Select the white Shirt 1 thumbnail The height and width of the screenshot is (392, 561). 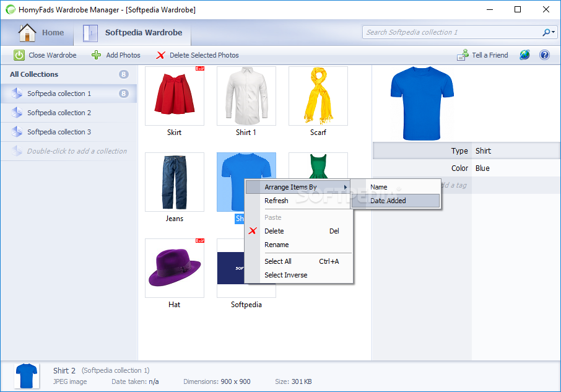point(246,96)
